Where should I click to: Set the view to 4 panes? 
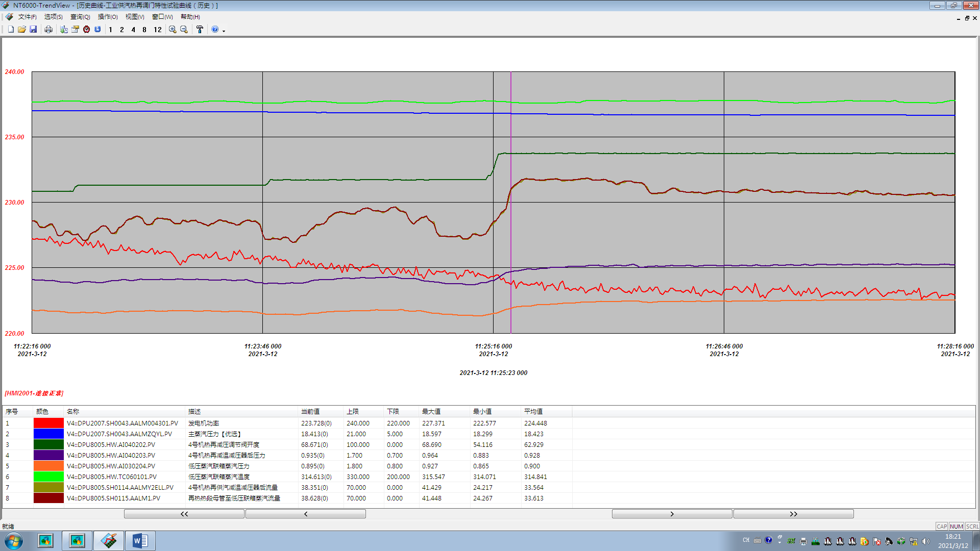point(133,30)
